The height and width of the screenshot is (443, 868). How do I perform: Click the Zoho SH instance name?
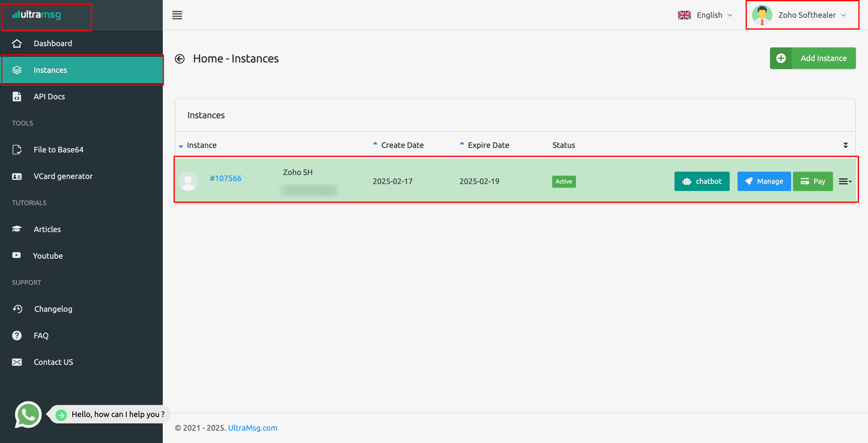click(298, 172)
